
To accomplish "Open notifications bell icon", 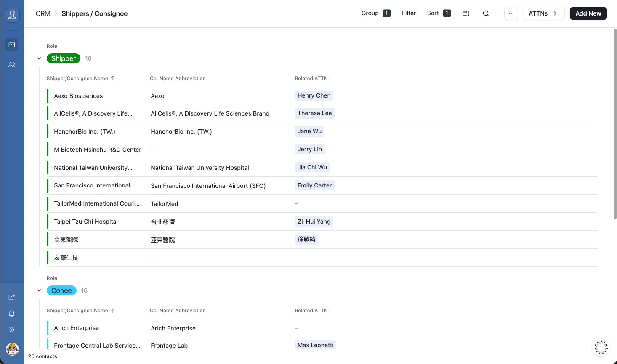I will point(12,314).
